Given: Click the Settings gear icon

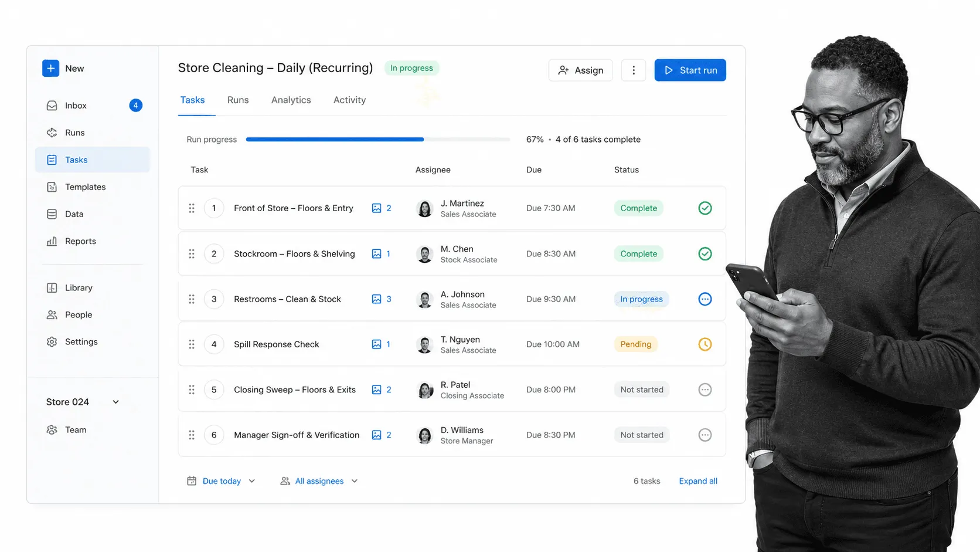Looking at the screenshot, I should tap(52, 342).
